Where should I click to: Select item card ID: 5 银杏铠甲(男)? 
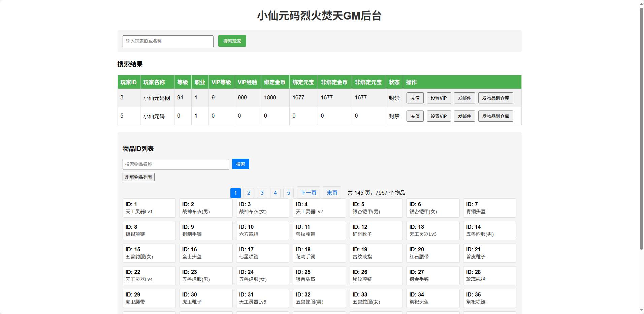click(x=376, y=208)
